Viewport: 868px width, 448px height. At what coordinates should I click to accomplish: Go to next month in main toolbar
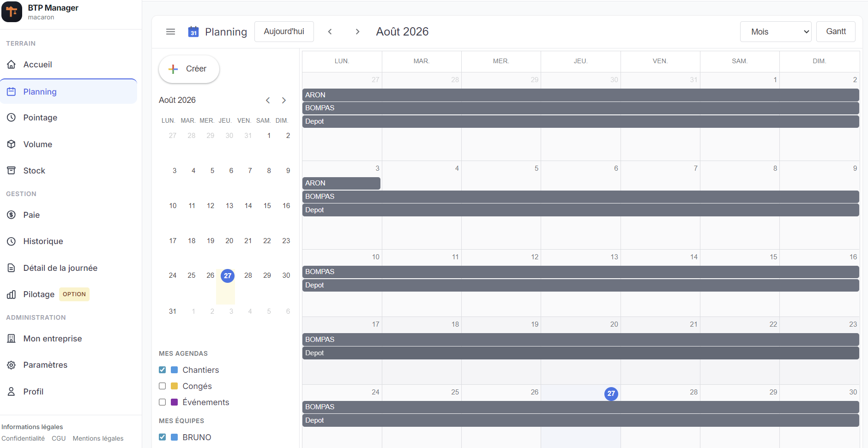pyautogui.click(x=357, y=32)
